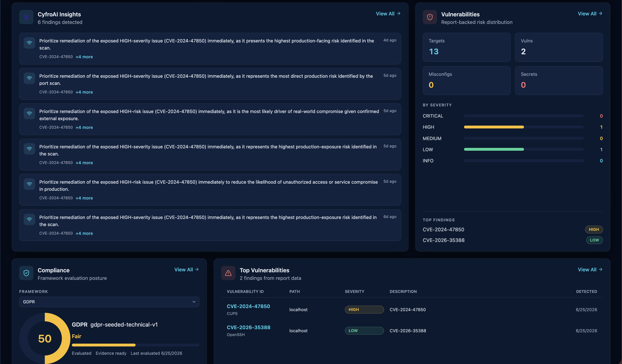The width and height of the screenshot is (622, 364).
Task: Click OpenSSH label under CVE-2026-35388
Action: click(236, 335)
